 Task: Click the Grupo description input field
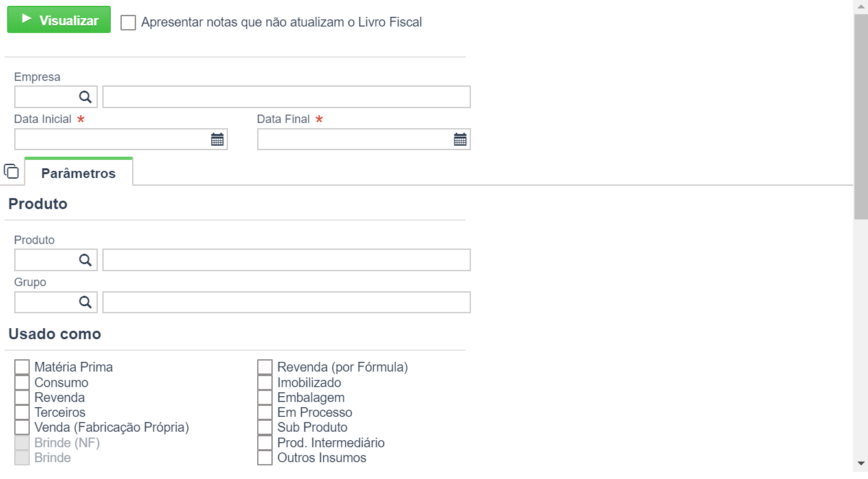(286, 302)
